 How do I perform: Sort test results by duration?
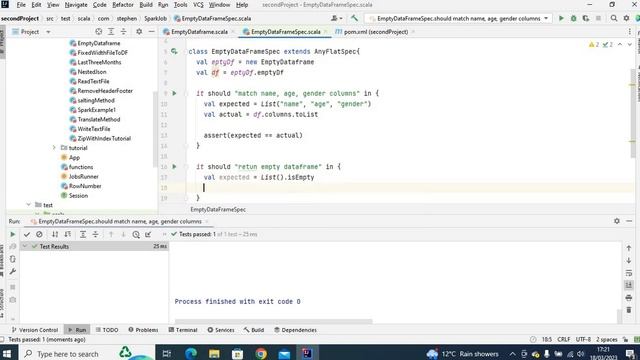[68, 234]
